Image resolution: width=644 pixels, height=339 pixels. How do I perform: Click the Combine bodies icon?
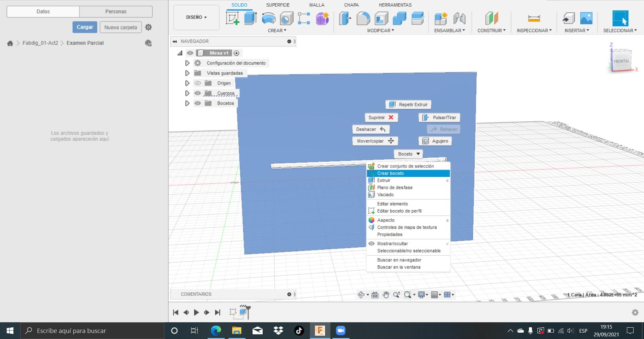(x=399, y=18)
